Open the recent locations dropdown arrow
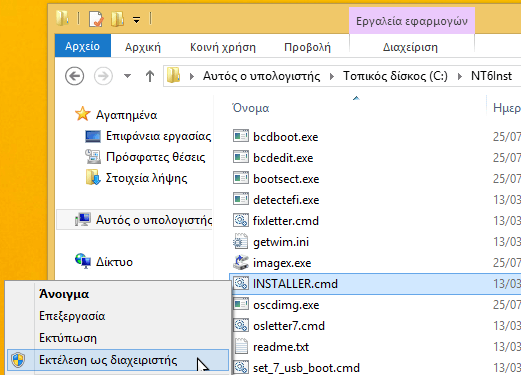This screenshot has width=521, height=375. point(127,76)
